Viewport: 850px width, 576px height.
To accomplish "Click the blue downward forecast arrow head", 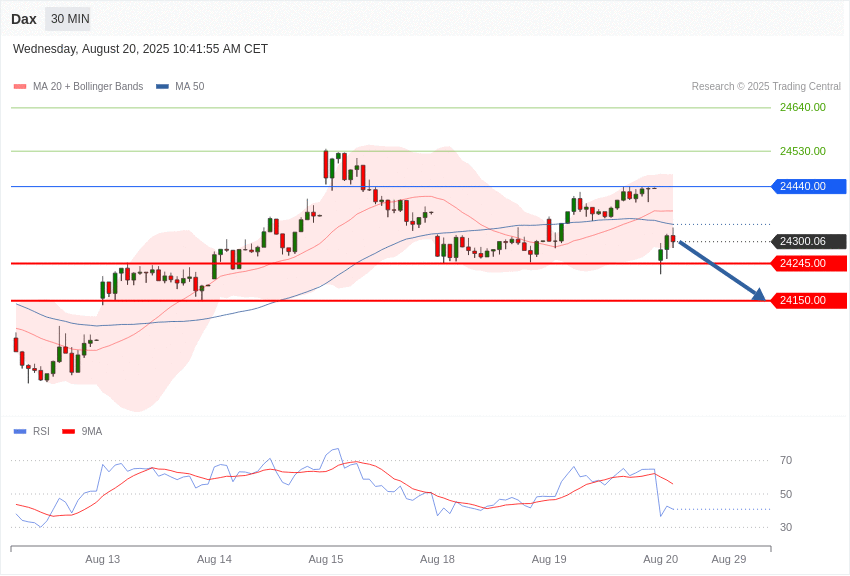I will [x=759, y=295].
